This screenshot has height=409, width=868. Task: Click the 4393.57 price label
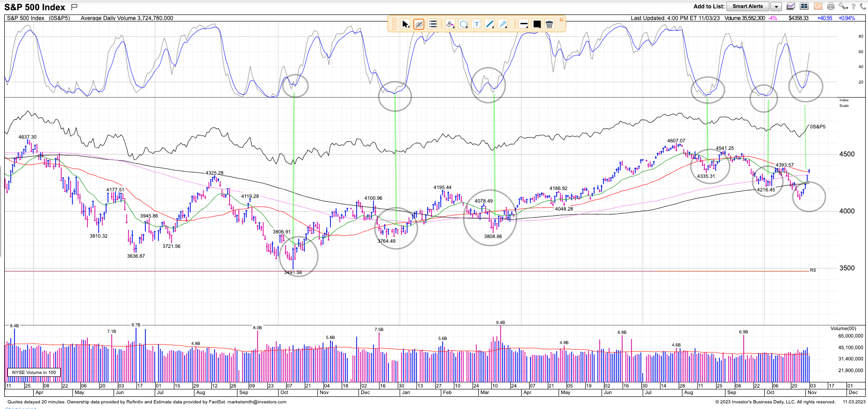[x=784, y=165]
